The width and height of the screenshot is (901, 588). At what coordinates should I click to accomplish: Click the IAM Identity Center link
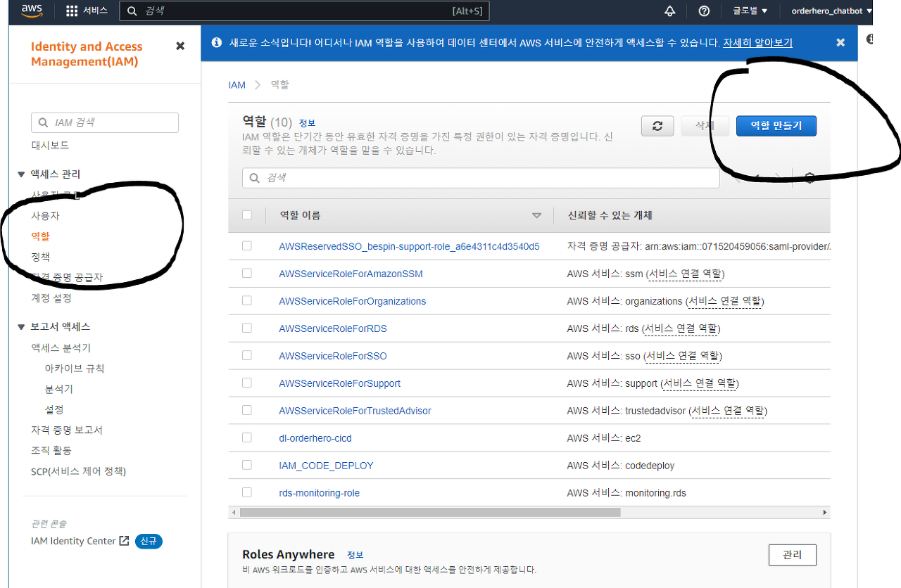point(73,541)
